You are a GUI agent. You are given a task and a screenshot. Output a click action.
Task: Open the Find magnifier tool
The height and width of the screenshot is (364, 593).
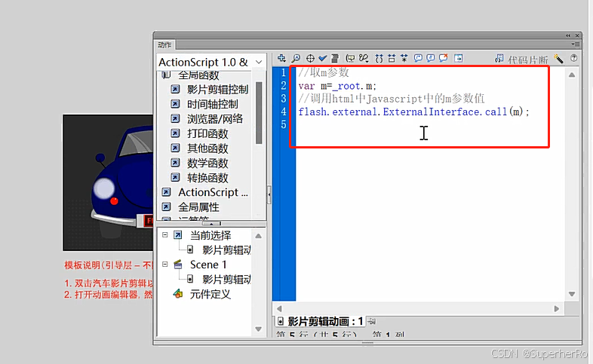[x=296, y=58]
